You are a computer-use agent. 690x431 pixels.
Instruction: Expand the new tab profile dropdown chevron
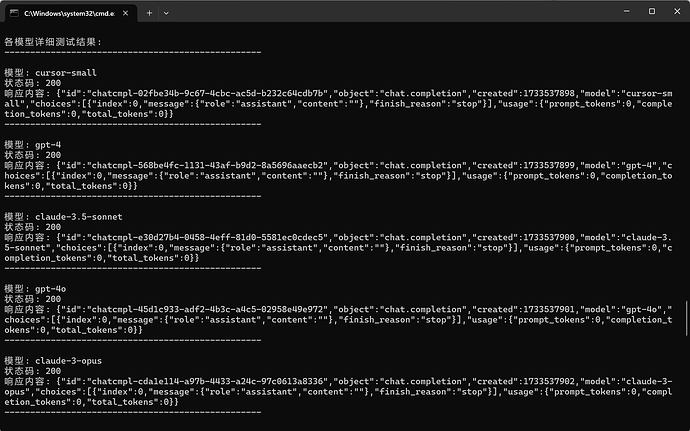(166, 13)
